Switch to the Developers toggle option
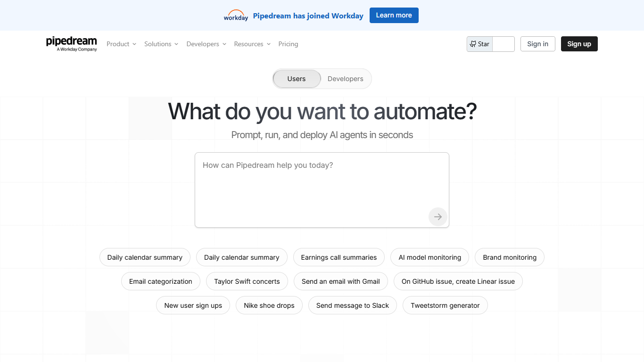 coord(346,79)
